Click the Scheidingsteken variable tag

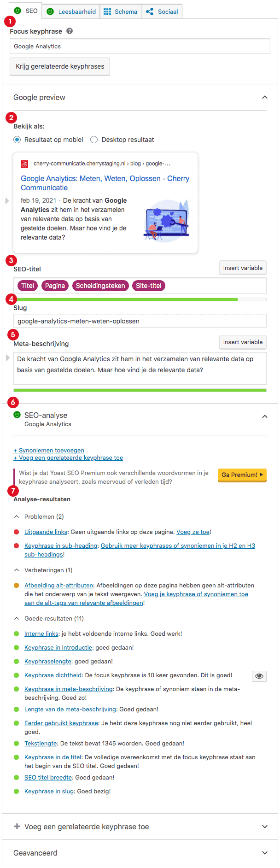click(100, 286)
